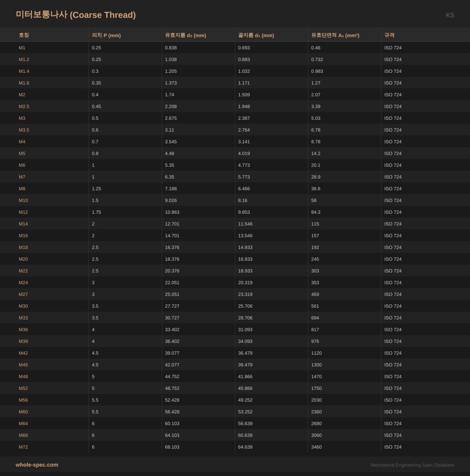Click the whole-spec.com footer link
The height and width of the screenshot is (476, 470).
37,465
